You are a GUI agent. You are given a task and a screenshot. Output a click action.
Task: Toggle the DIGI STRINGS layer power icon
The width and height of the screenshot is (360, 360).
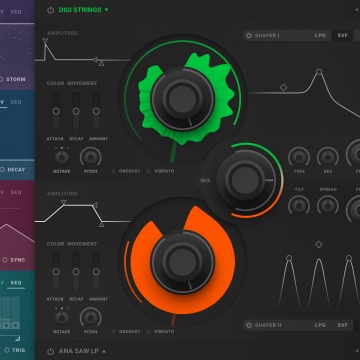[50, 10]
